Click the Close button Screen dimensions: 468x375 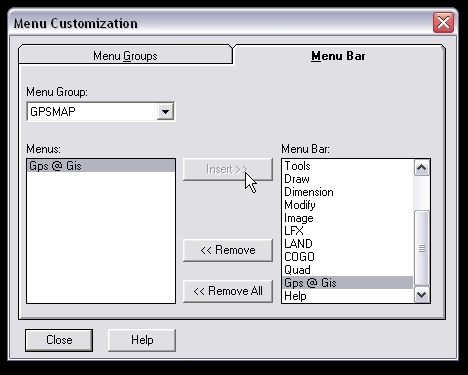pos(59,340)
